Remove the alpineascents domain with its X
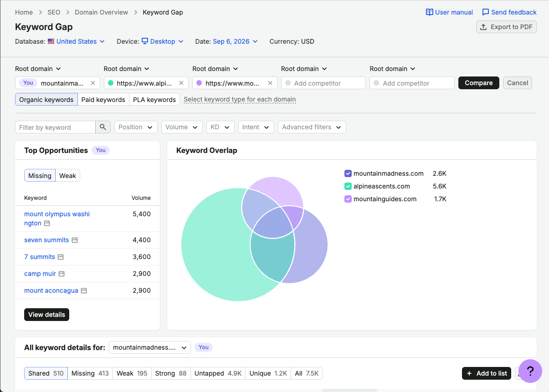549x392 pixels. click(x=181, y=83)
